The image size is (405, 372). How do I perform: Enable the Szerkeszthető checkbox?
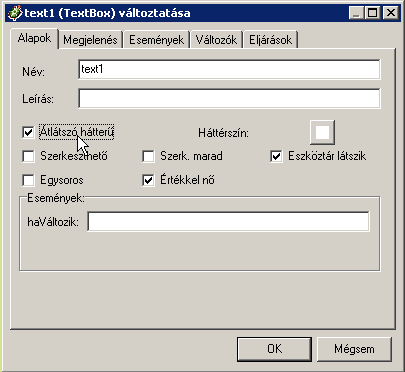28,156
